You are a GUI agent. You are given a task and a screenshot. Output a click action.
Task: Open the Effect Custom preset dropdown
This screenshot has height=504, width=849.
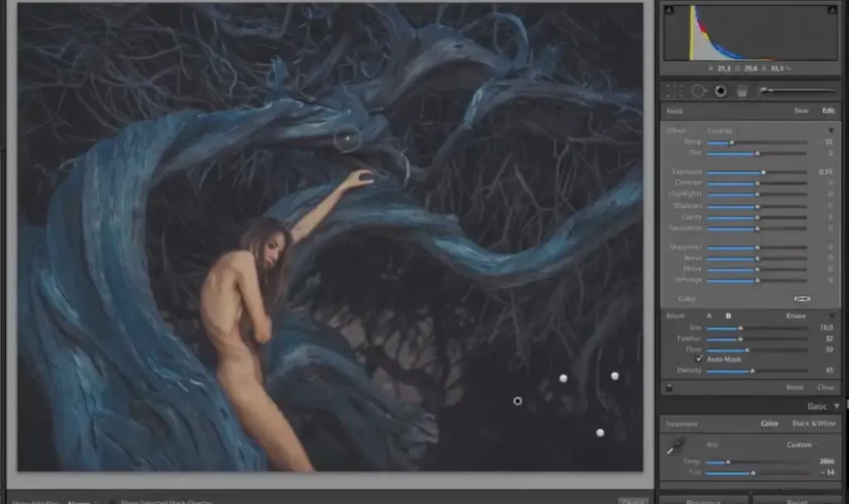720,130
